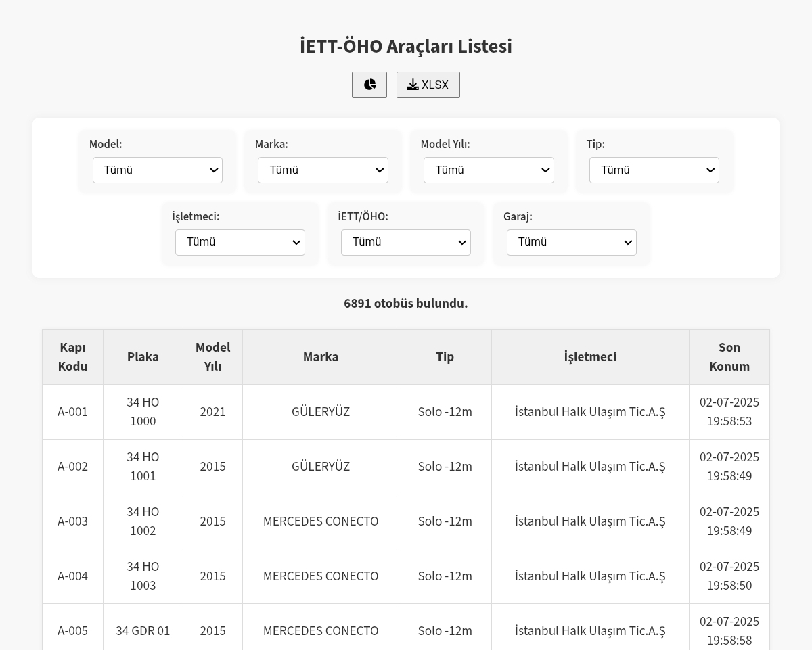Open the Tip filter dropdown
The width and height of the screenshot is (812, 650).
[x=654, y=170]
